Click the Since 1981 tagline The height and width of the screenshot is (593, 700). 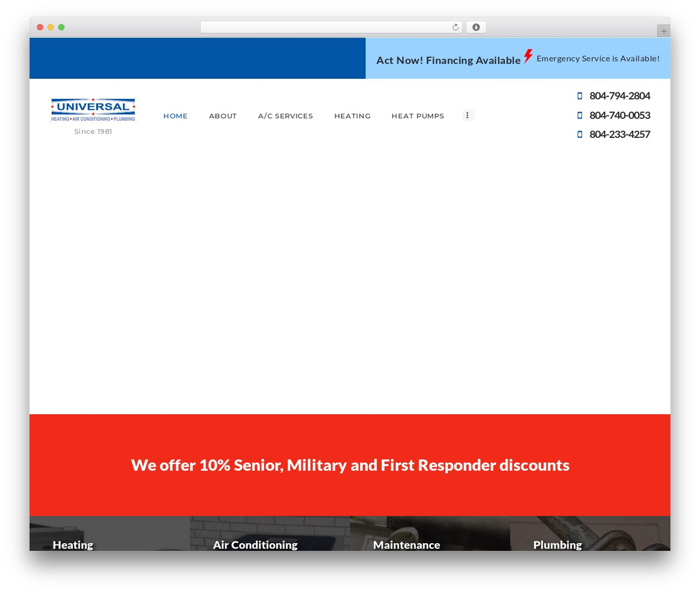point(93,132)
